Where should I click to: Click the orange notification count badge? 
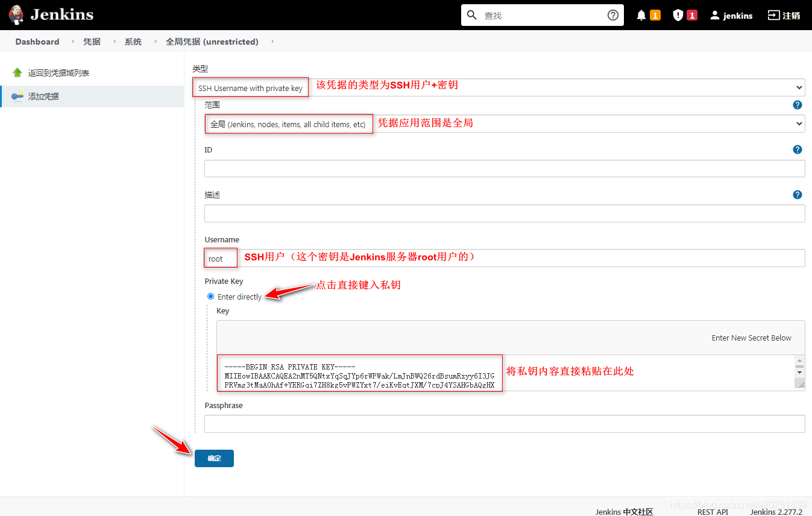[655, 15]
